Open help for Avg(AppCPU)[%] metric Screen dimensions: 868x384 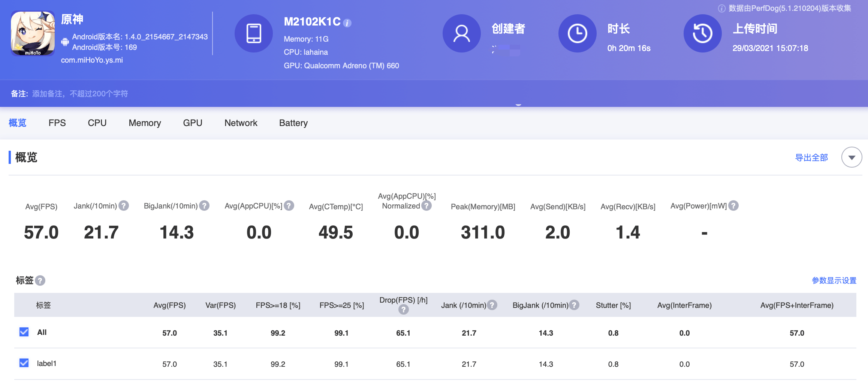click(289, 205)
